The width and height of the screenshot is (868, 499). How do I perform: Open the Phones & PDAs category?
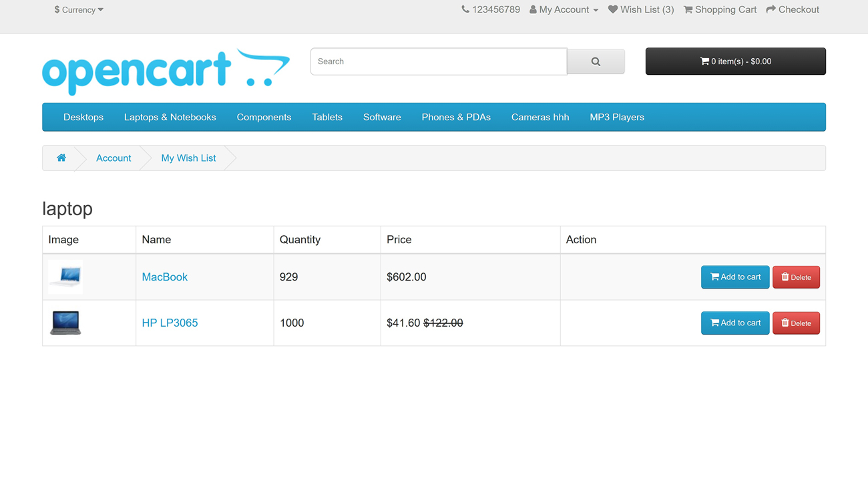coord(456,117)
